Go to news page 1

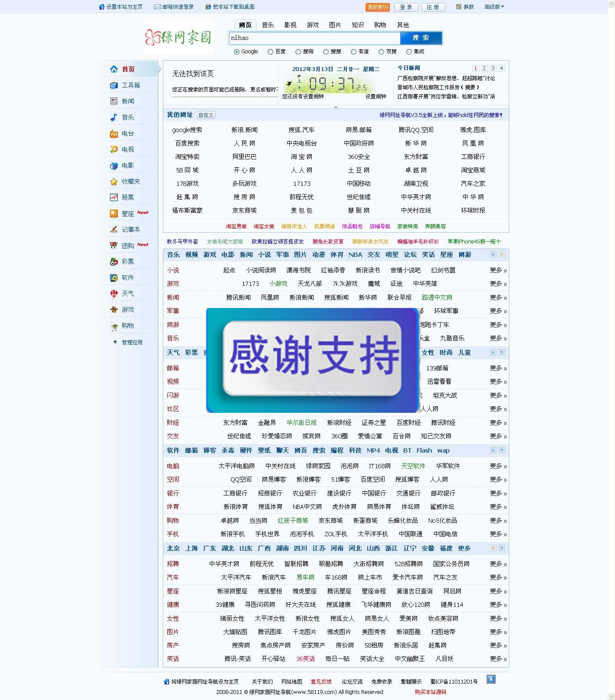coord(476,68)
